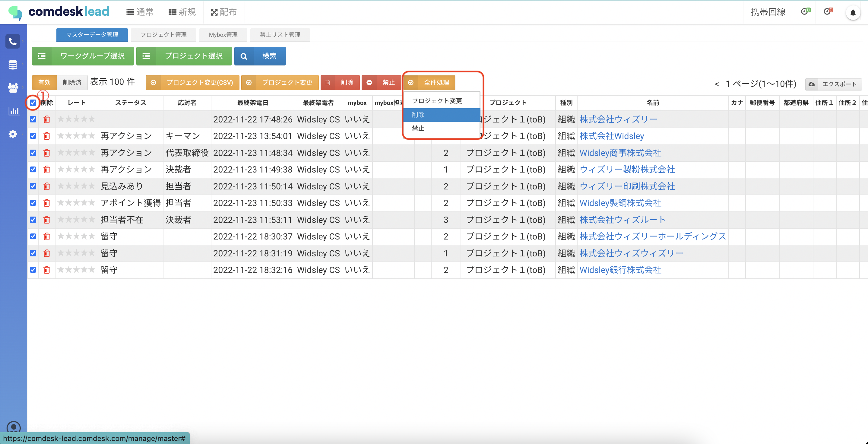
Task: Click trash icon for 株式会社Widsley row
Action: tap(46, 136)
